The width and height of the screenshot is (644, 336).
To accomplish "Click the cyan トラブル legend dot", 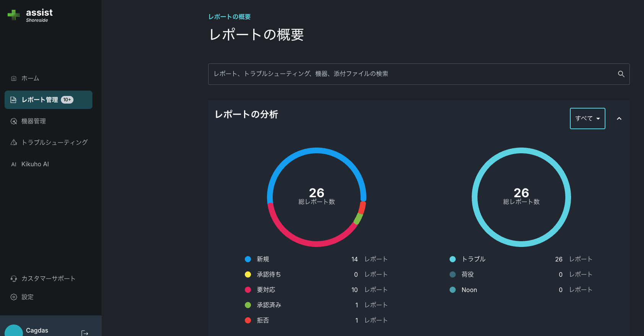I will click(x=453, y=259).
